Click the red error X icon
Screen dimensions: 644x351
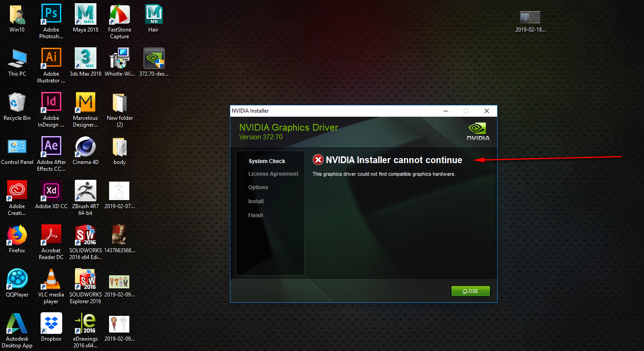coord(318,160)
